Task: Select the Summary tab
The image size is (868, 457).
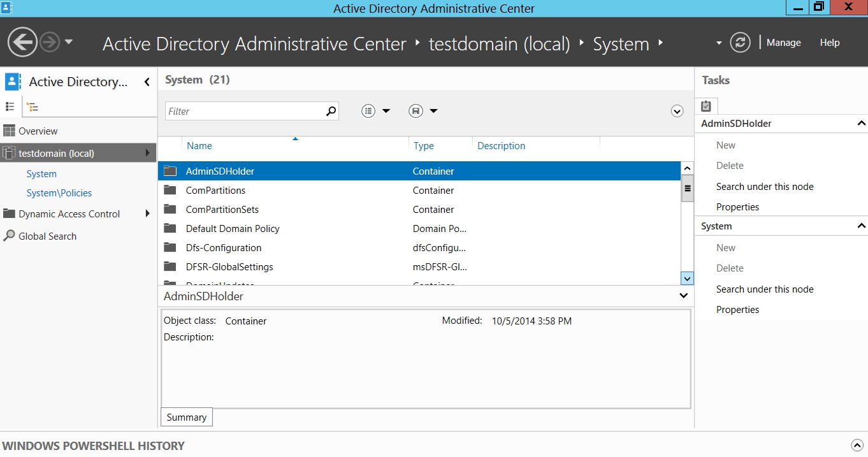Action: click(x=186, y=417)
